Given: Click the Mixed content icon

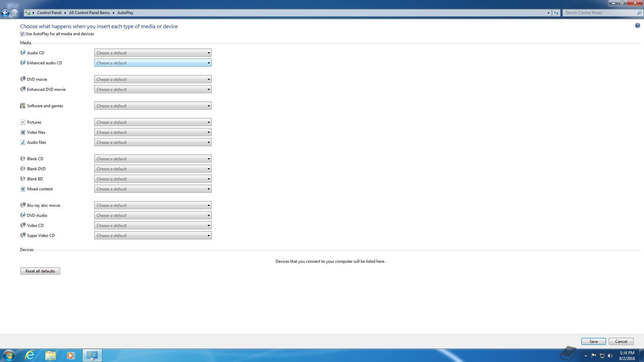Looking at the screenshot, I should tap(23, 189).
